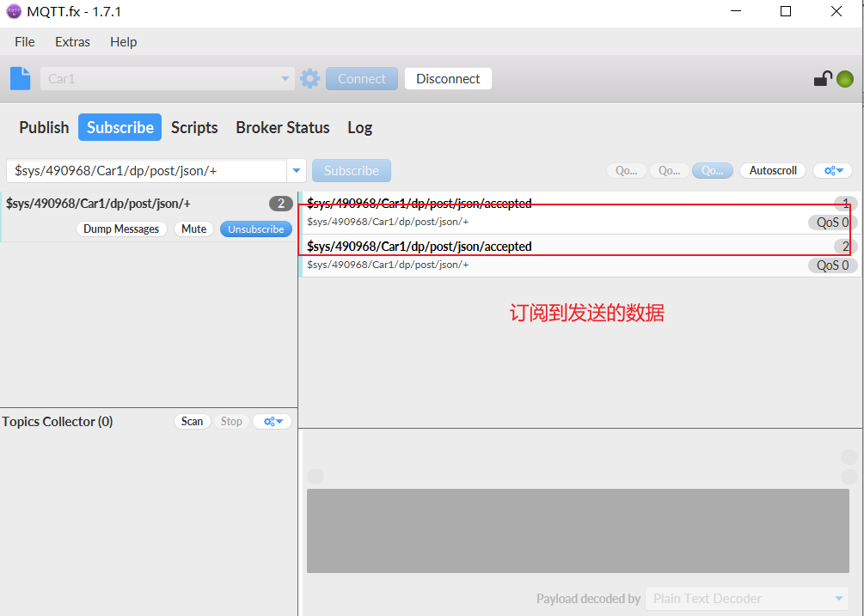Screen dimensions: 864x616
Task: Select the Subscribe tab
Action: pyautogui.click(x=120, y=127)
